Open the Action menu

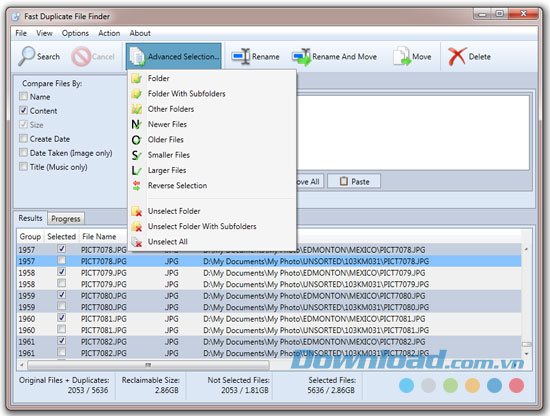click(x=109, y=33)
